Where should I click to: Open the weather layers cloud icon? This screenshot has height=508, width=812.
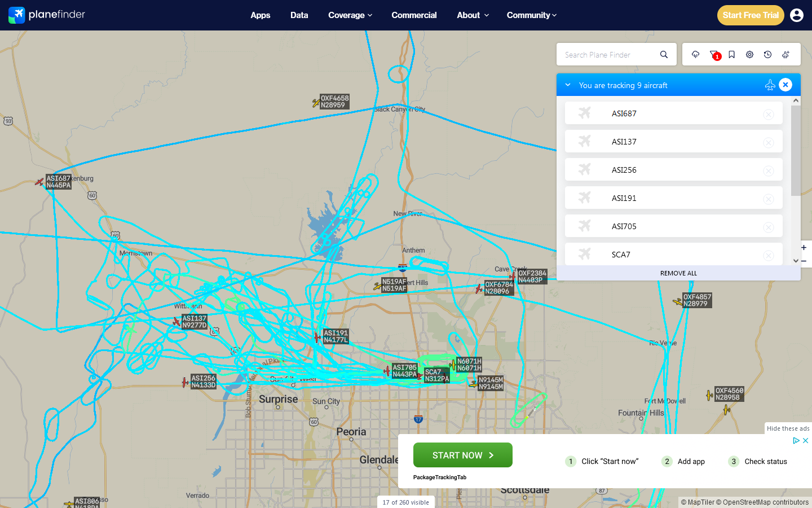pos(695,55)
